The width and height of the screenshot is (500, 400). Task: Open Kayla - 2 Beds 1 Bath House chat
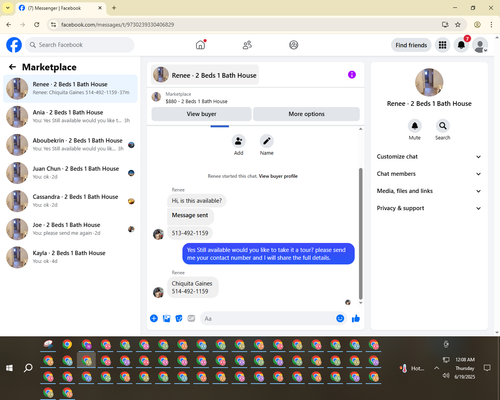70,257
